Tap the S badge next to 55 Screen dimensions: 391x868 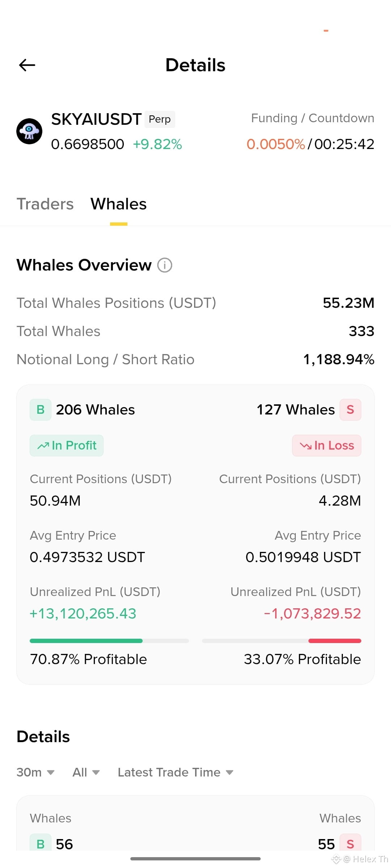350,843
